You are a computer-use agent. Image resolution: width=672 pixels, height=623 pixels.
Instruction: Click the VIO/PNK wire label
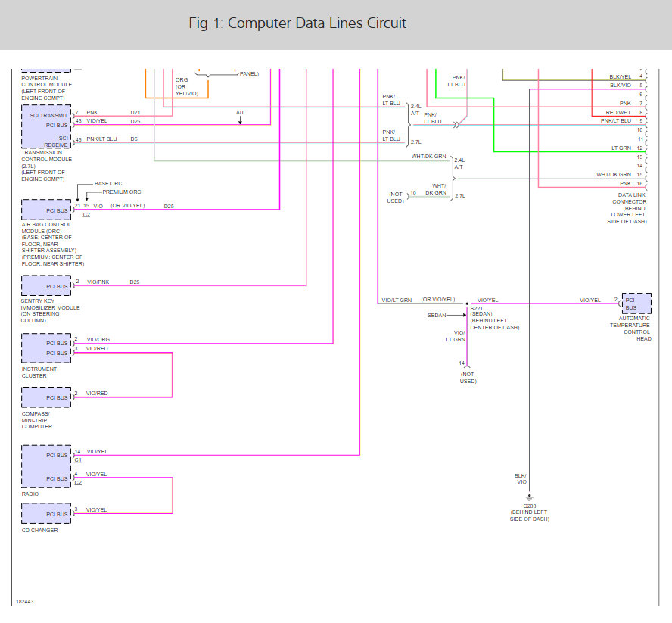[98, 282]
